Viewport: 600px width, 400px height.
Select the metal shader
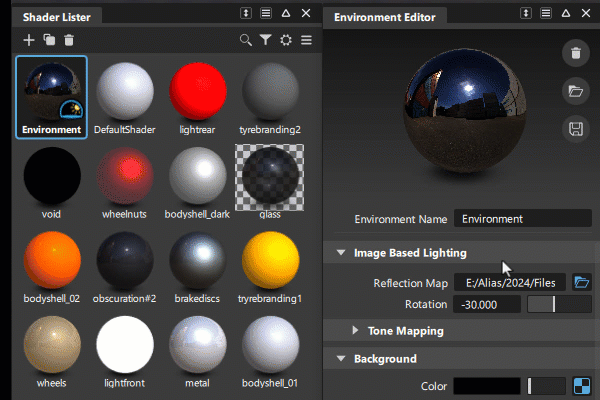coord(198,344)
